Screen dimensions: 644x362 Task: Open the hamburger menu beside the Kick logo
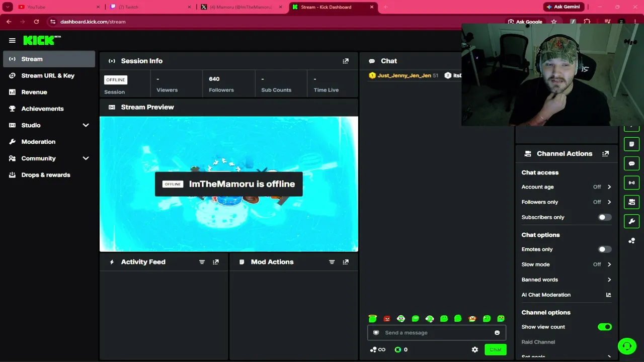pyautogui.click(x=12, y=40)
